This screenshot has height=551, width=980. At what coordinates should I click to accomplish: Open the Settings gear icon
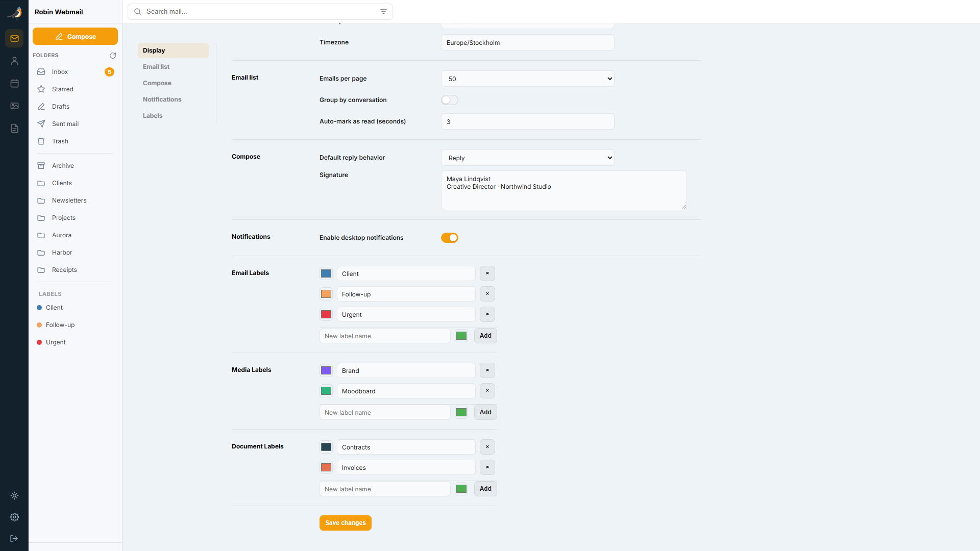(x=14, y=517)
